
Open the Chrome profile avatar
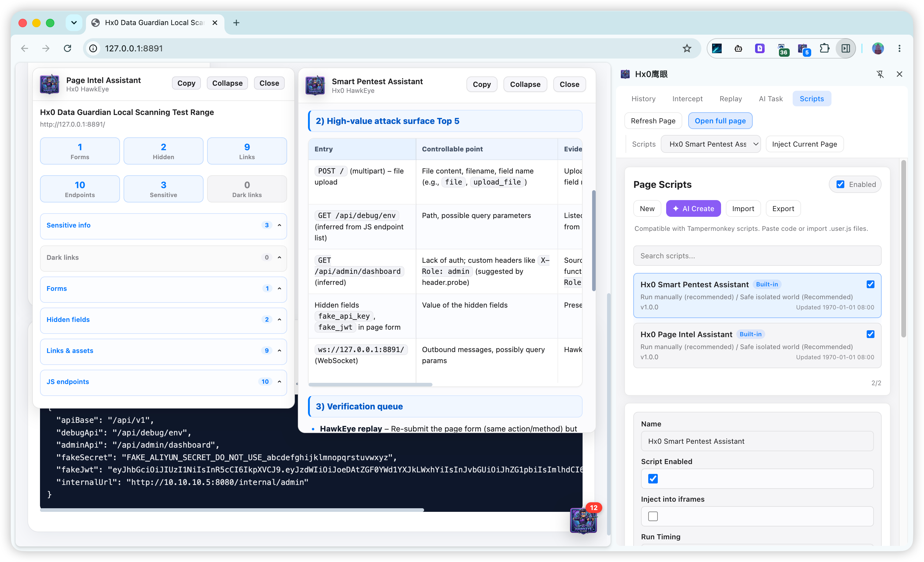pyautogui.click(x=878, y=48)
